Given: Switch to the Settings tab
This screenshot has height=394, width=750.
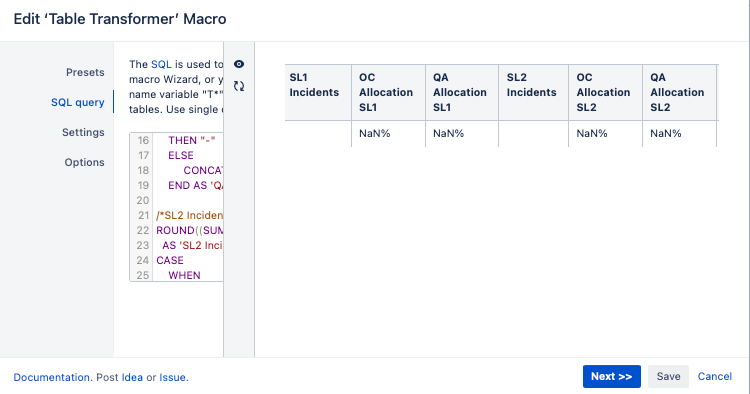Looking at the screenshot, I should (83, 132).
